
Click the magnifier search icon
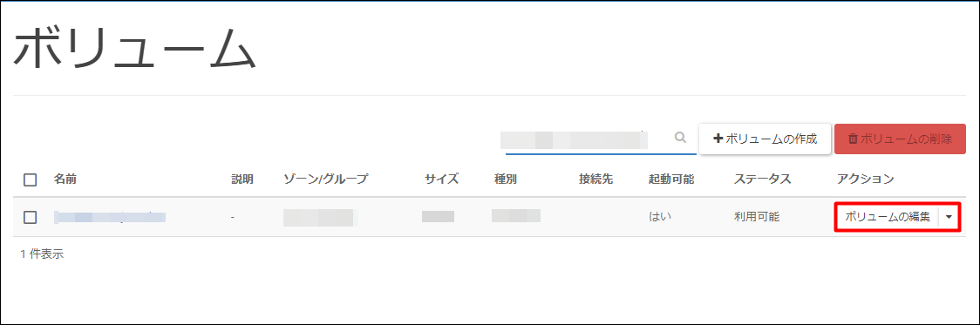click(x=681, y=138)
